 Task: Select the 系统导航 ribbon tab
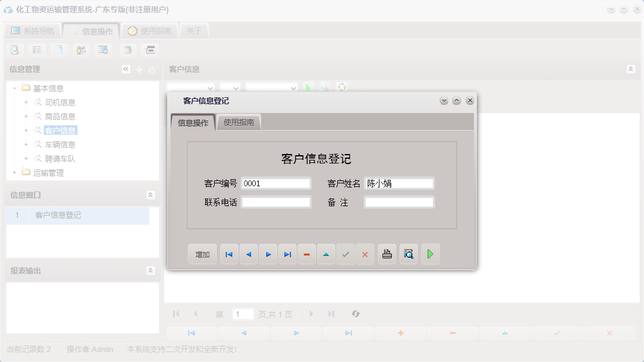pyautogui.click(x=32, y=30)
